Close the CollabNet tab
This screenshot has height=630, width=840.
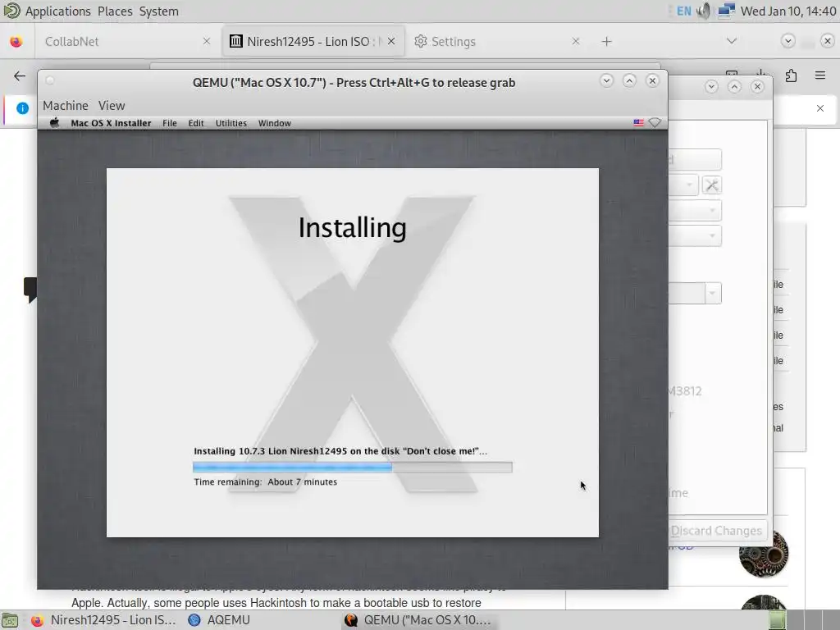point(206,41)
